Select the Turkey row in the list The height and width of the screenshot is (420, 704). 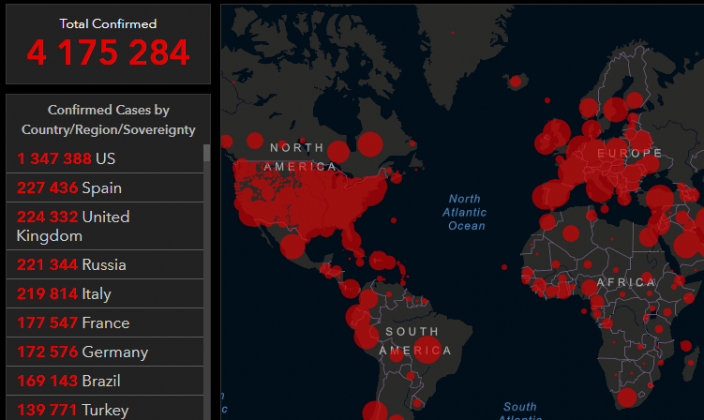(x=105, y=409)
